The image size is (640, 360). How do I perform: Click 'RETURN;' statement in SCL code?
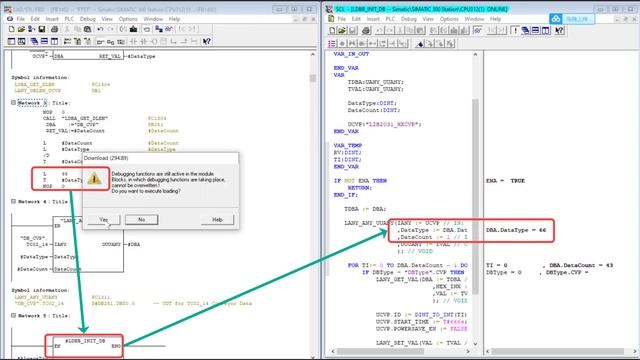pos(360,188)
